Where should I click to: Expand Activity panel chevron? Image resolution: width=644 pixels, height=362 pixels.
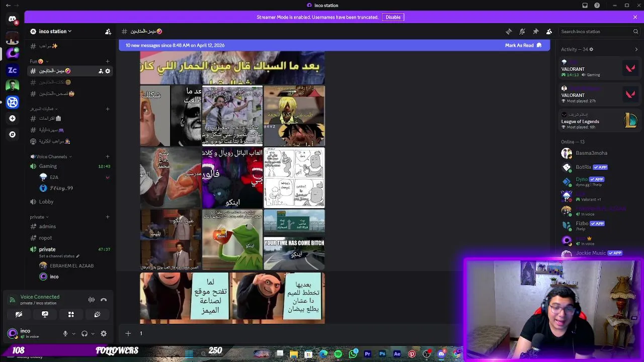click(x=636, y=49)
